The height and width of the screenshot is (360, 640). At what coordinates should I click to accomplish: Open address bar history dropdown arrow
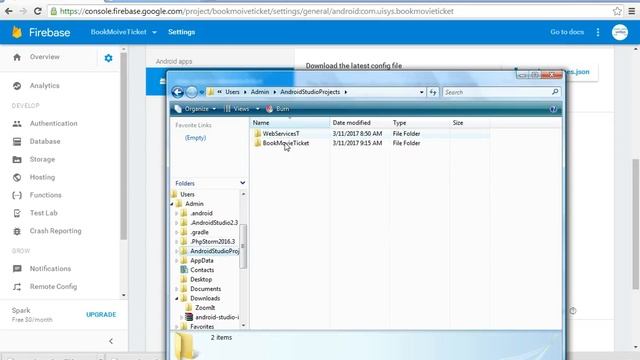click(421, 92)
